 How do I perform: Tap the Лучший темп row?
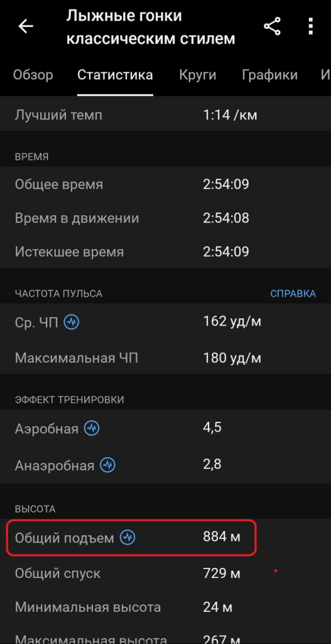[165, 115]
